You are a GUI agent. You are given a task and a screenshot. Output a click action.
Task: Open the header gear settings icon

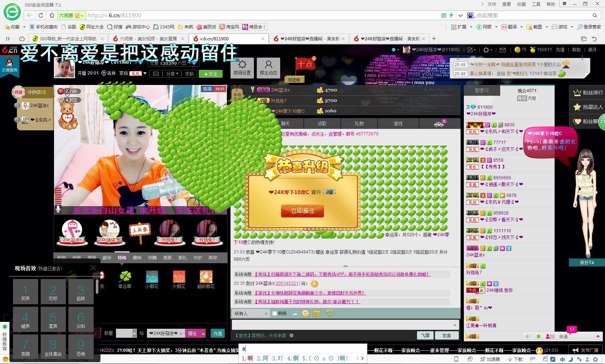click(x=486, y=50)
